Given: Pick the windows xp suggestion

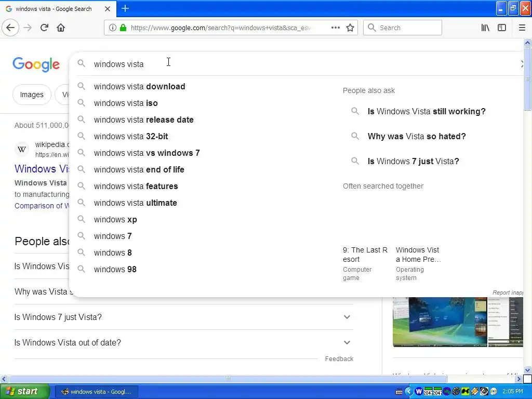Looking at the screenshot, I should (115, 220).
